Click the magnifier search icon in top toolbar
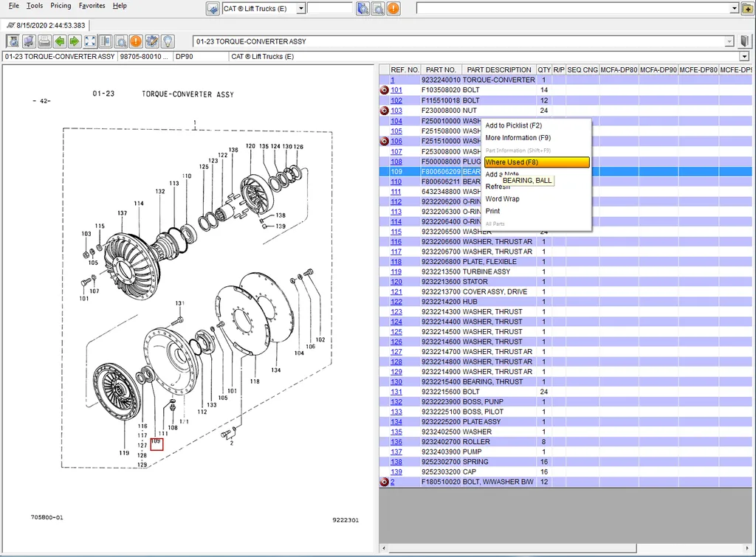 click(x=378, y=9)
